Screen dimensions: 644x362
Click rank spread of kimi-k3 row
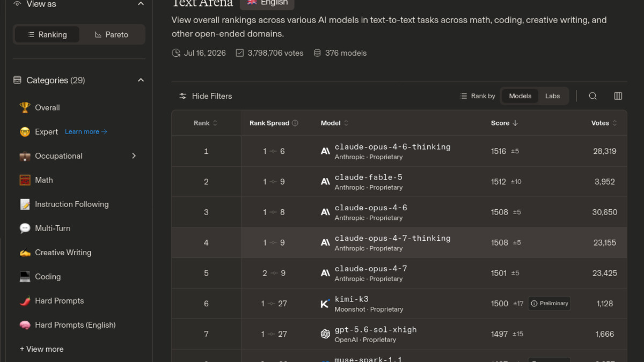[x=274, y=304]
